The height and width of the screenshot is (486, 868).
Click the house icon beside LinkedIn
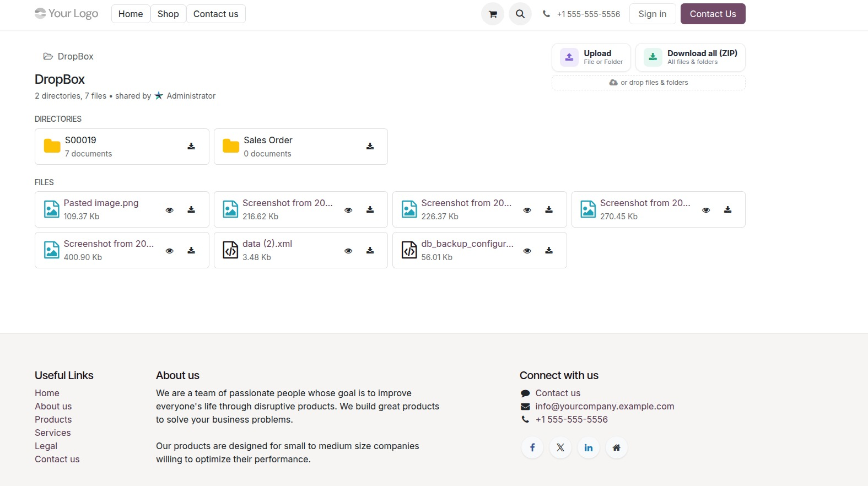click(617, 447)
